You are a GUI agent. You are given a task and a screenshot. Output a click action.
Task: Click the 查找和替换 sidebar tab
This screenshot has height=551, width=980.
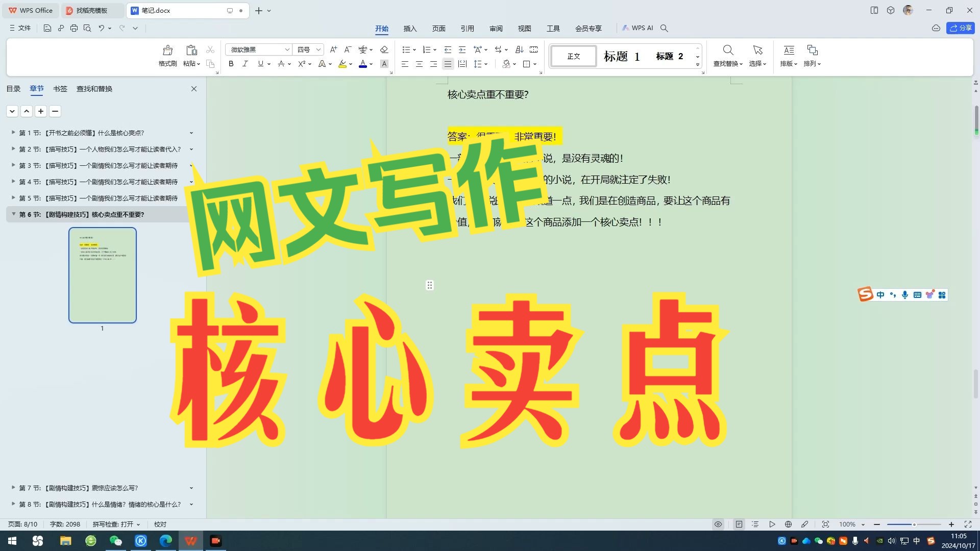(x=94, y=89)
